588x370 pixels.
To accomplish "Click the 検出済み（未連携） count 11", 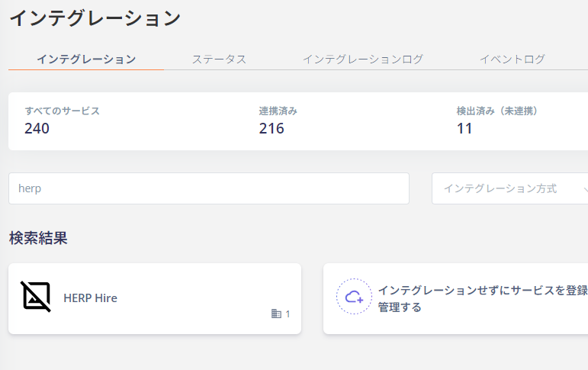I will pyautogui.click(x=464, y=128).
